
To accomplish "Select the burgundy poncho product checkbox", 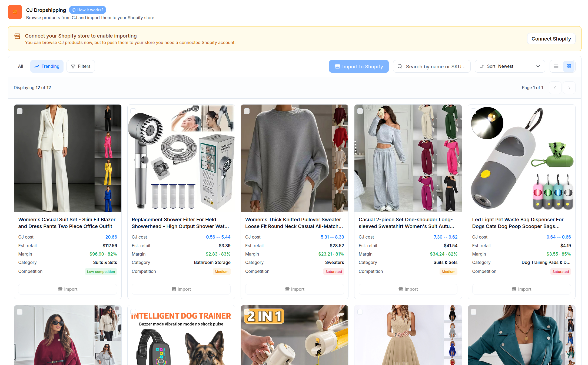I will click(20, 312).
